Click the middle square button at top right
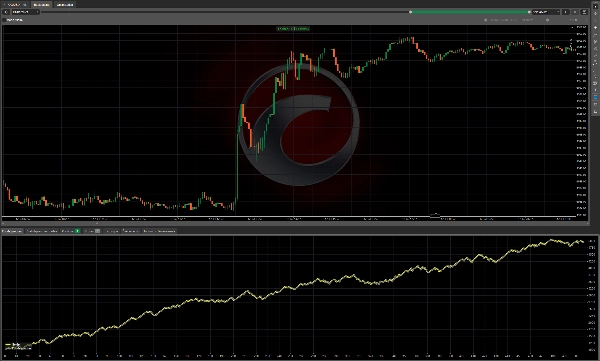 click(575, 12)
